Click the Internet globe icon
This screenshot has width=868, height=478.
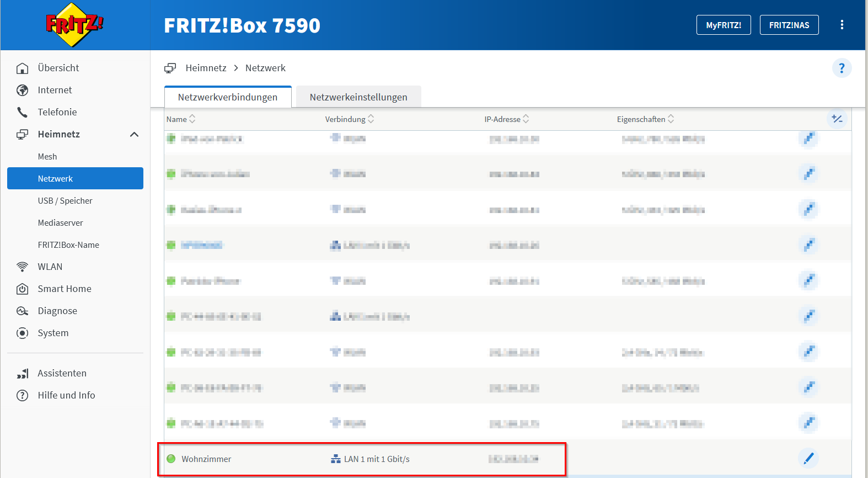22,90
